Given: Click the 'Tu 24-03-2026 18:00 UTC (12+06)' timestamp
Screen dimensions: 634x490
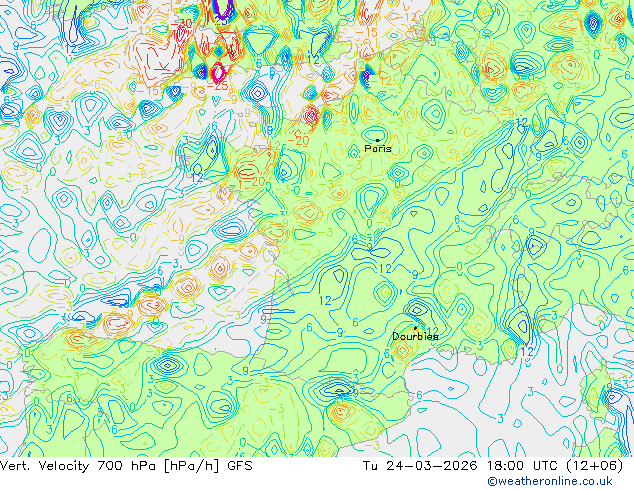Looking at the screenshot, I should pyautogui.click(x=493, y=466).
